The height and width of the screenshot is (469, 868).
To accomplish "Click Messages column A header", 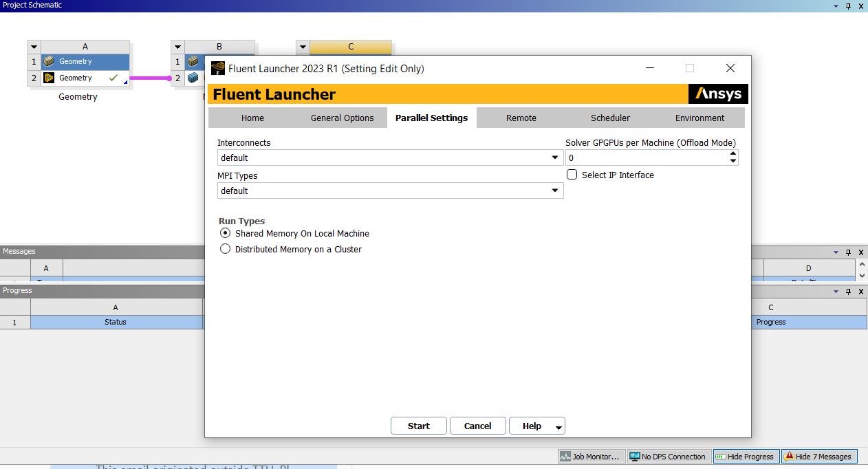I will pyautogui.click(x=46, y=268).
